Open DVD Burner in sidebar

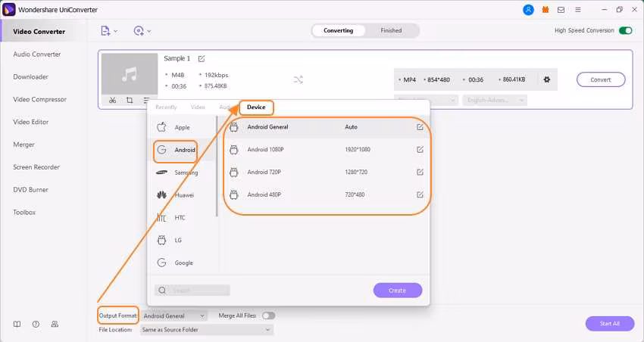pos(31,189)
